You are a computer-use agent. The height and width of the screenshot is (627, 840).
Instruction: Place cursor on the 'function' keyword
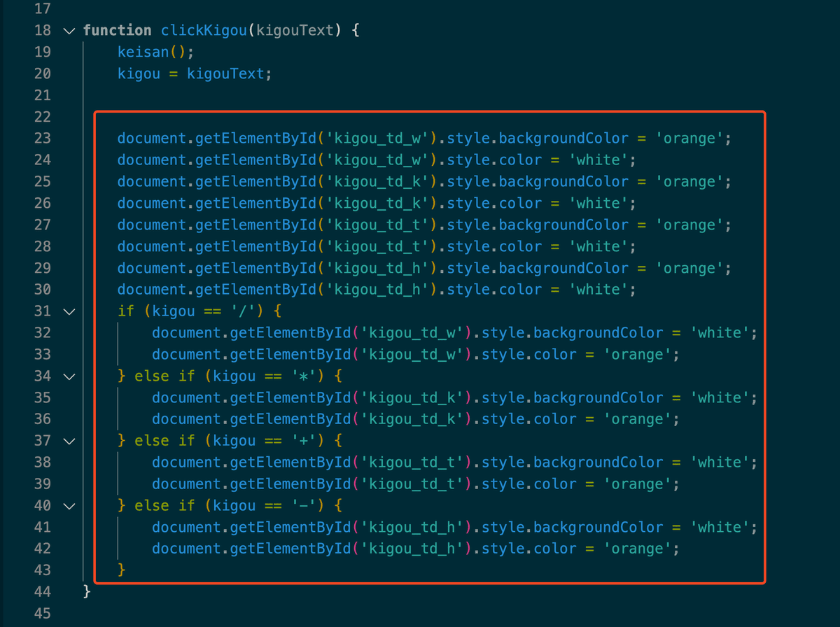point(117,30)
